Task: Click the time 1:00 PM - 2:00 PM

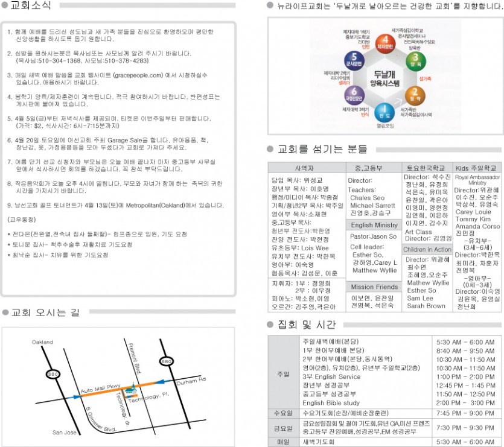Action: click(x=465, y=376)
